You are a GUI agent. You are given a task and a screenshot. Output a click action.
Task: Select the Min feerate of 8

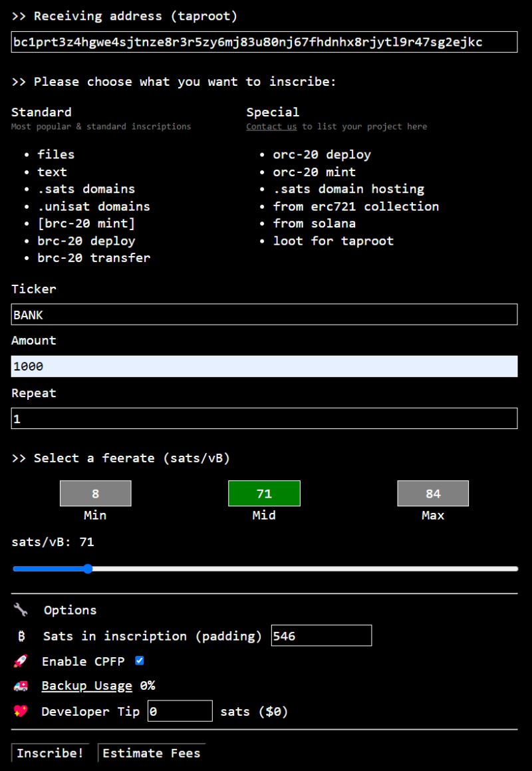(x=95, y=493)
